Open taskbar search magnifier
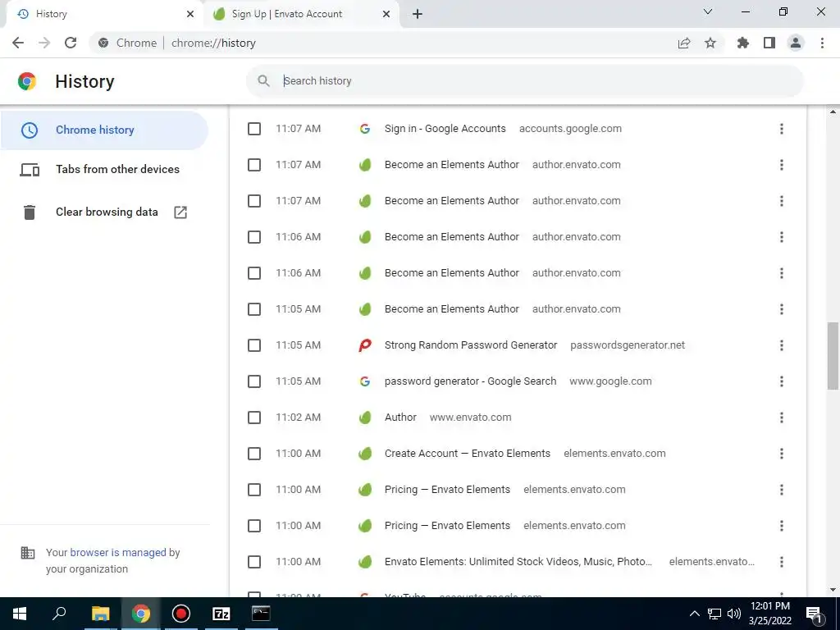This screenshot has width=840, height=630. [59, 614]
